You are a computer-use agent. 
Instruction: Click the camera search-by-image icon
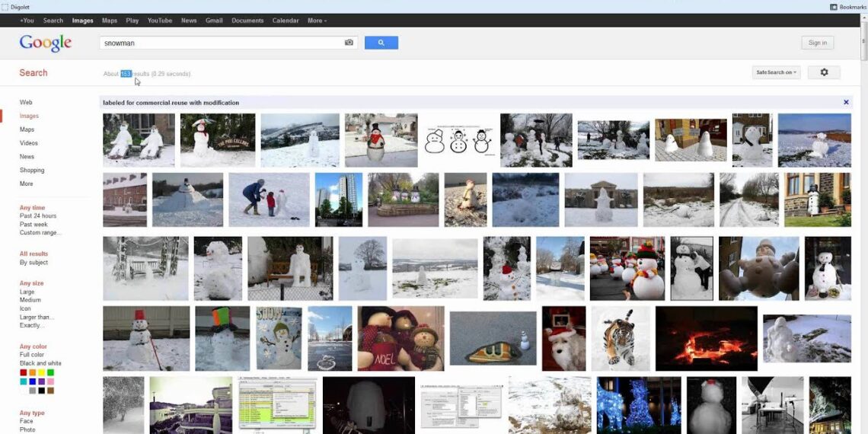[349, 43]
